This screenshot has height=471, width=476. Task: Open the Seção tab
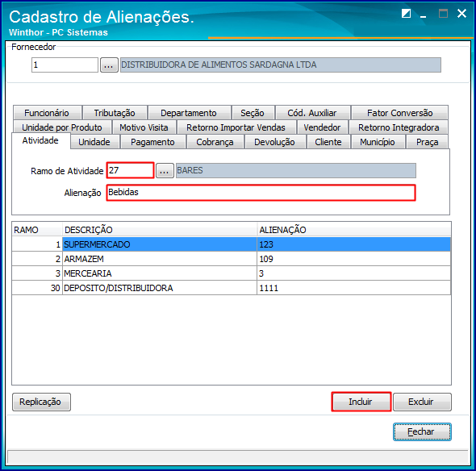point(253,113)
